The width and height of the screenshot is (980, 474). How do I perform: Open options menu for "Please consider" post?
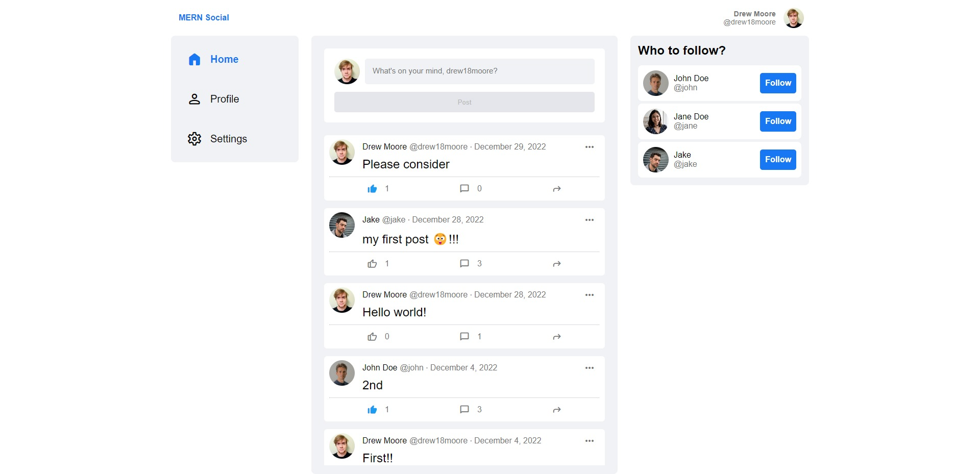point(590,147)
